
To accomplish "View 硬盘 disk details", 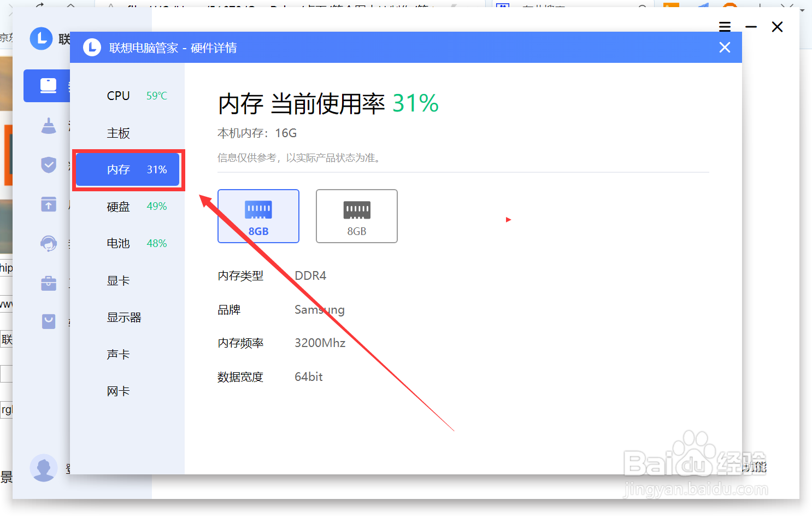I will (118, 207).
